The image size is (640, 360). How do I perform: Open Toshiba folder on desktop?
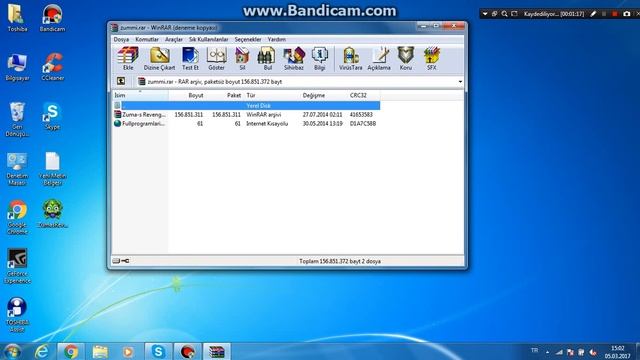[17, 18]
